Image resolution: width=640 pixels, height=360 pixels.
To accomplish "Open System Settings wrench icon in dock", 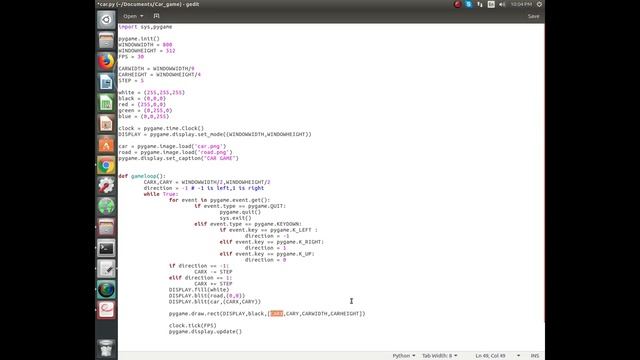I will click(106, 186).
